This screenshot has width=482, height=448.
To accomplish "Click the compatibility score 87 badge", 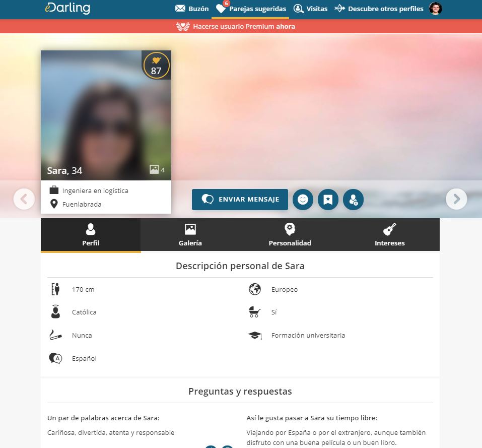I will pos(156,66).
